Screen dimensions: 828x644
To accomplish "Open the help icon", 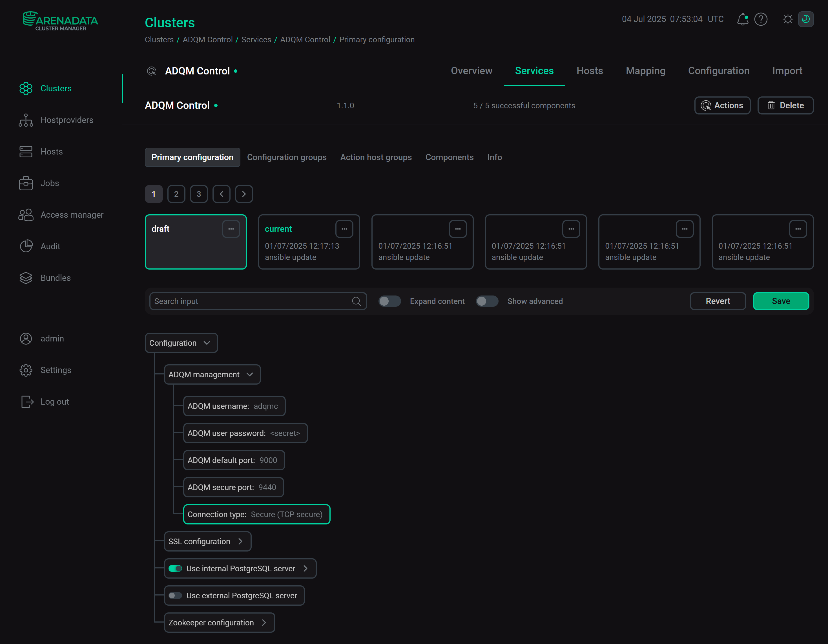I will [x=761, y=19].
